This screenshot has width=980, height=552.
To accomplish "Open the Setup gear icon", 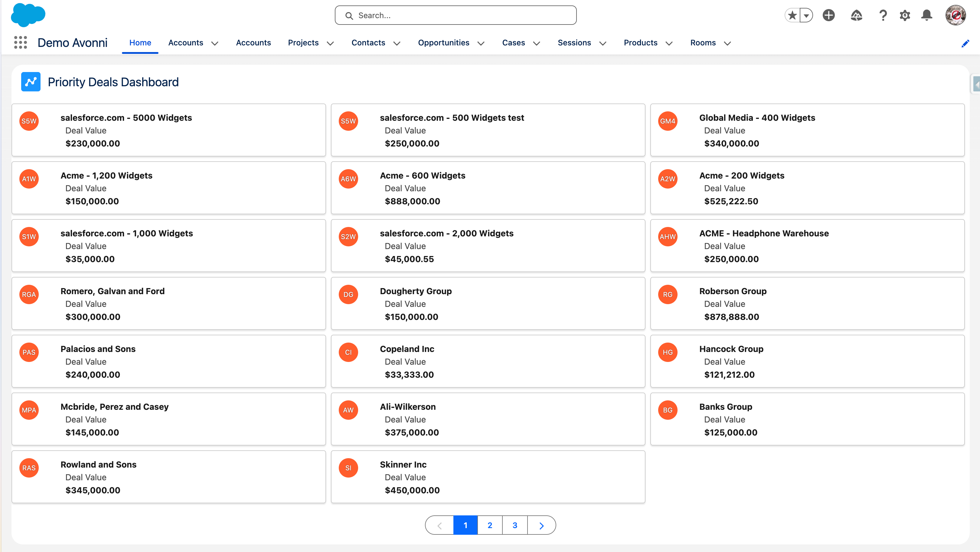I will 905,15.
